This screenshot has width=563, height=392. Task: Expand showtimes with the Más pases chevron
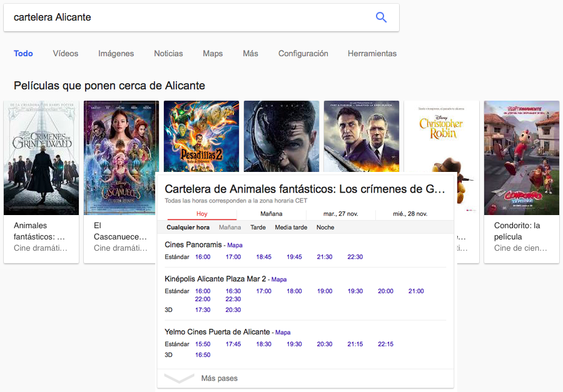coord(179,378)
